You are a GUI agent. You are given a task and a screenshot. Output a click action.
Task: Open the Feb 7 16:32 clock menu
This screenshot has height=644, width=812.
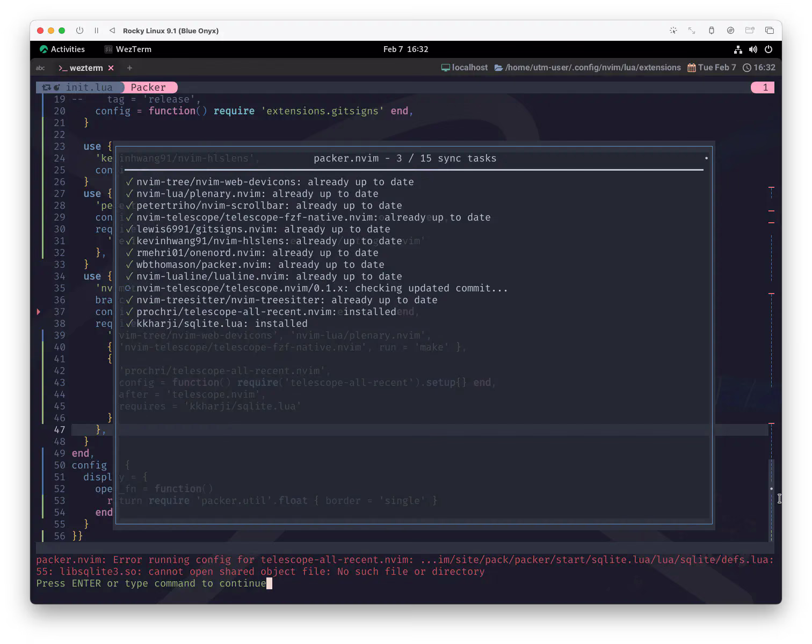pyautogui.click(x=405, y=49)
